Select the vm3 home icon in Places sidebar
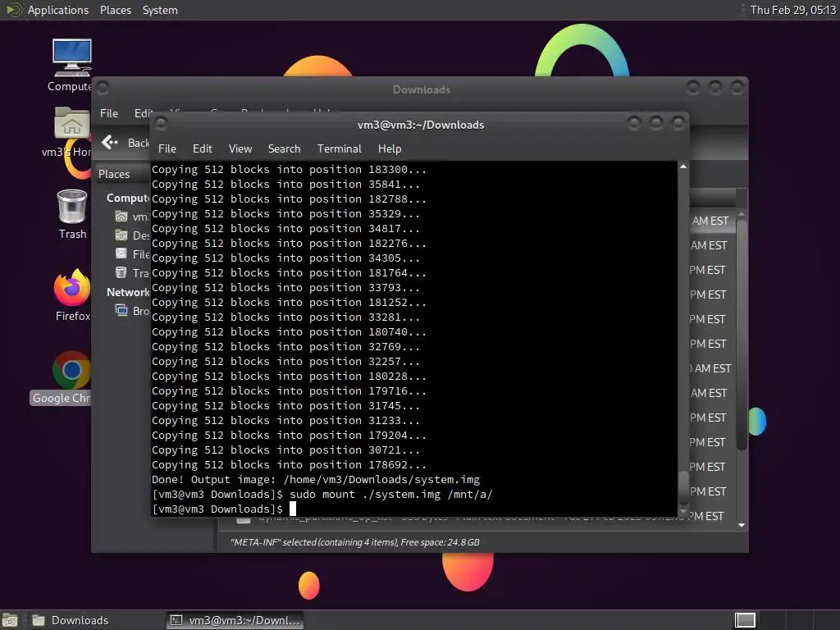The height and width of the screenshot is (630, 840). coord(121,217)
